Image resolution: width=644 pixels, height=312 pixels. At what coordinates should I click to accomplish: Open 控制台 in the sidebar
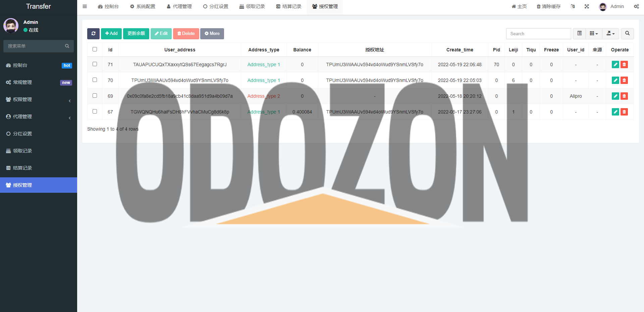pyautogui.click(x=39, y=65)
